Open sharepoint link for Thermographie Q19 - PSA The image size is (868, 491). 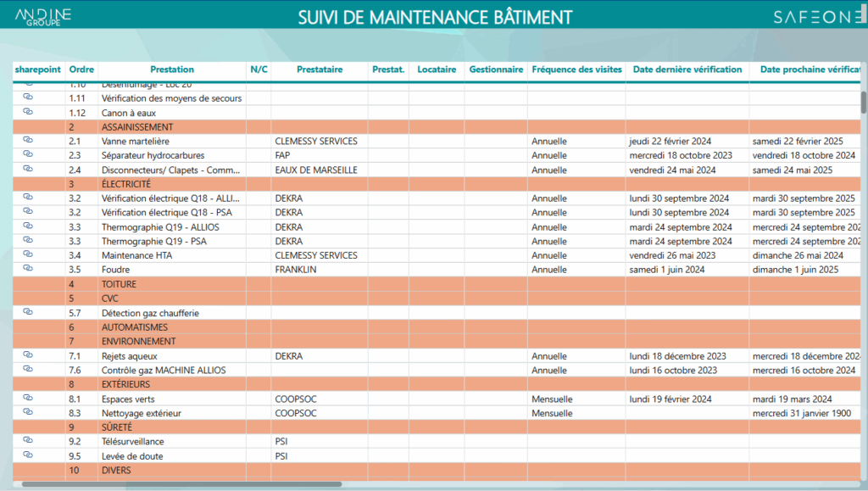[x=28, y=240]
